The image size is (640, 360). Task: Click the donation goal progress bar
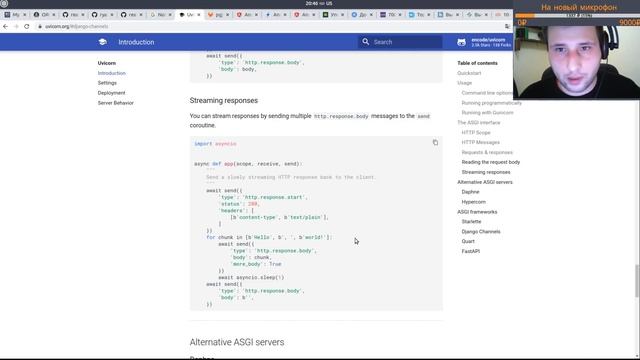(x=577, y=16)
